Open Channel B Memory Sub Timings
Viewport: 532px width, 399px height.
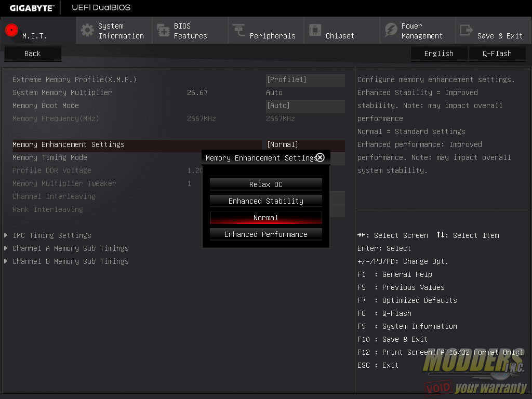71,261
